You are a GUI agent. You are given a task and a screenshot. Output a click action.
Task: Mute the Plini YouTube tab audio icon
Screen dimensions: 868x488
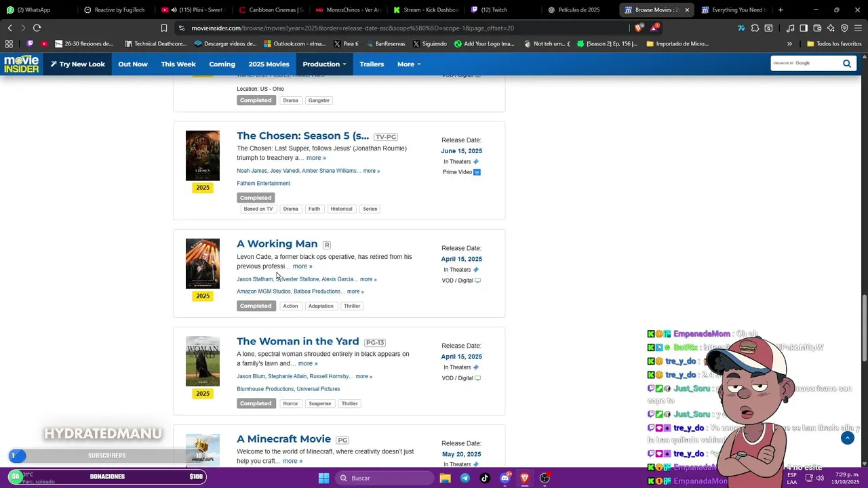[174, 10]
